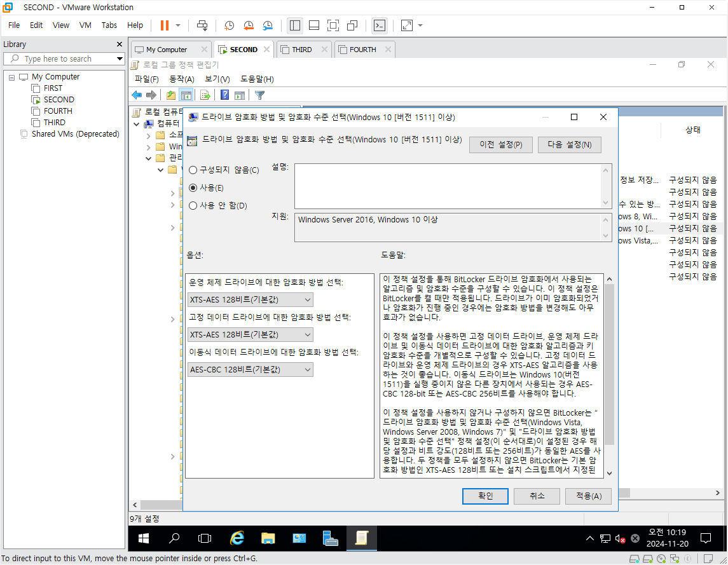Open the VM menu
The image size is (728, 565).
pos(85,25)
